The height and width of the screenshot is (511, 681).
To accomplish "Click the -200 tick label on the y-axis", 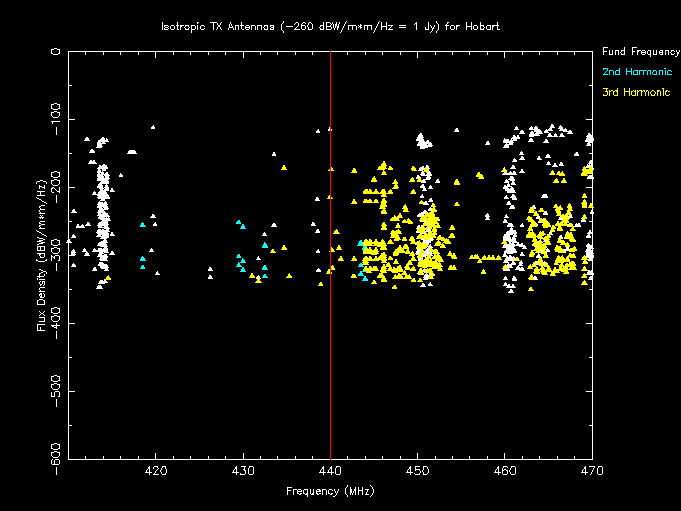I will coord(57,184).
